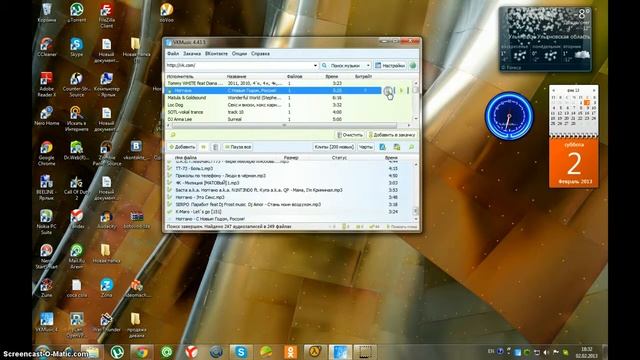
Task: Sort results by Название column header
Action: pyautogui.click(x=237, y=76)
